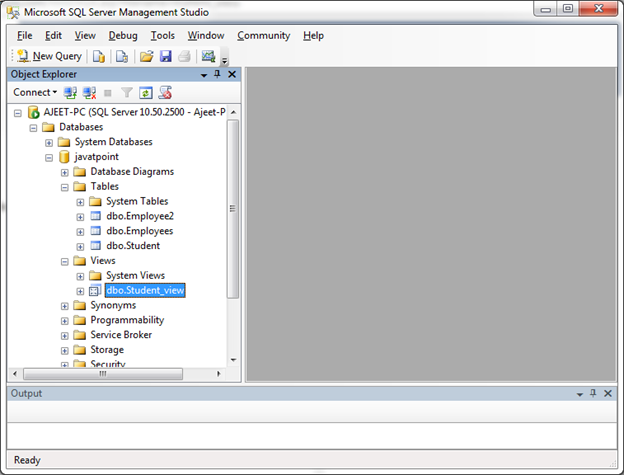The height and width of the screenshot is (475, 624).
Task: Click the Object Explorer scroll down arrow
Action: (233, 360)
